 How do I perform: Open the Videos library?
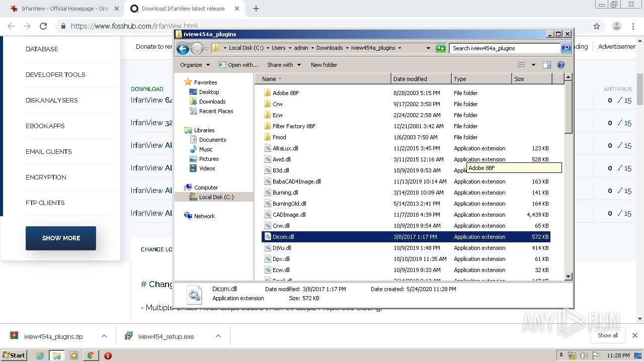202,168
